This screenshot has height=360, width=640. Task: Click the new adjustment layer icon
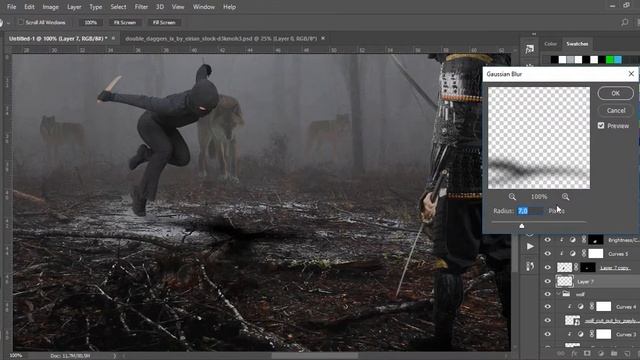(600, 353)
